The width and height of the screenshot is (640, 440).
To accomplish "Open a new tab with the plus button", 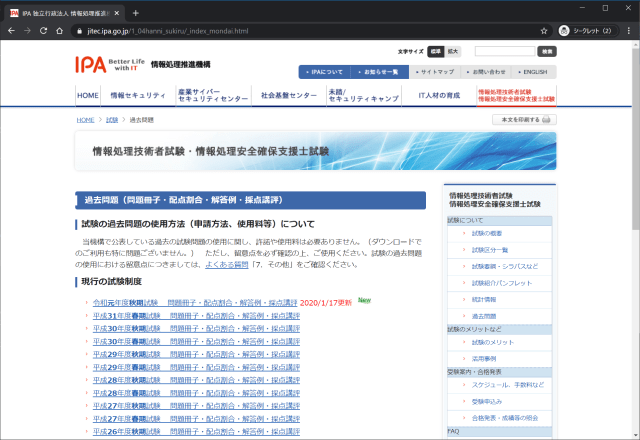I will tap(136, 13).
